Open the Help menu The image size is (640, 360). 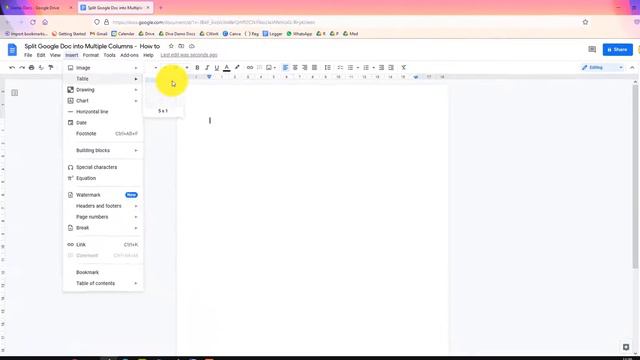click(x=148, y=55)
